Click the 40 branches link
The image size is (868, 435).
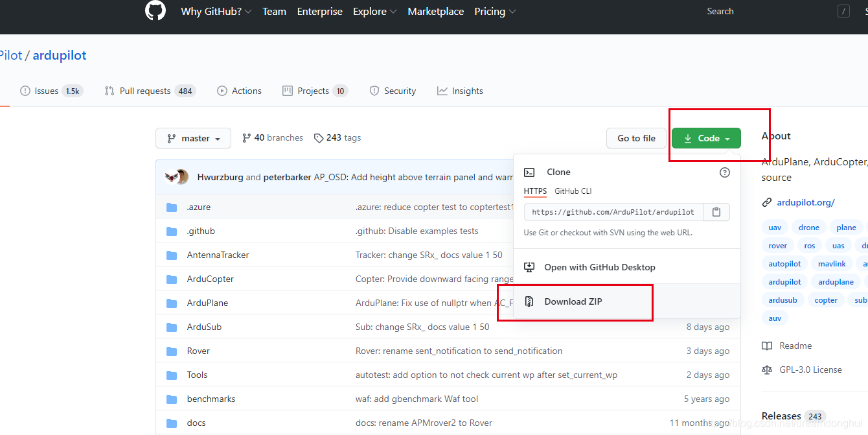pos(272,138)
